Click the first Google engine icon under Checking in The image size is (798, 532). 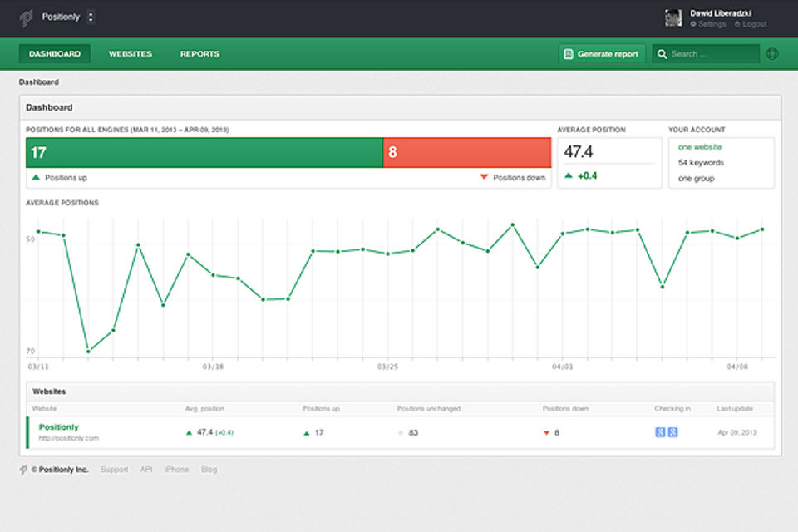pos(660,432)
